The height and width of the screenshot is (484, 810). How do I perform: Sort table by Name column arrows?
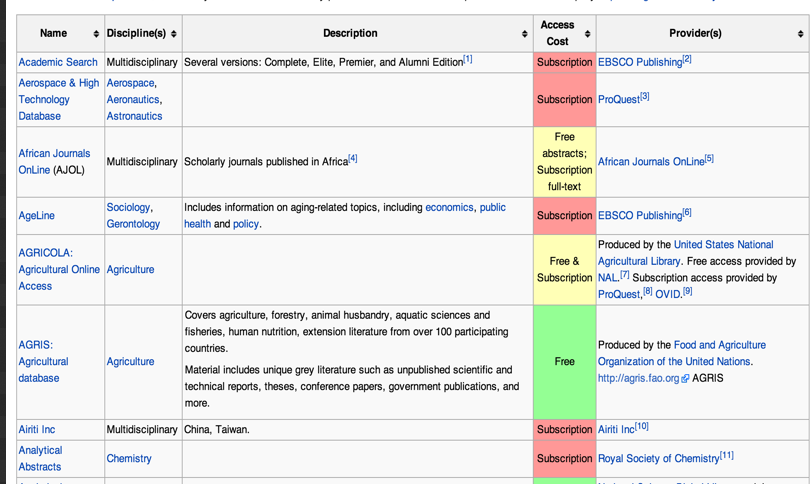(x=96, y=34)
